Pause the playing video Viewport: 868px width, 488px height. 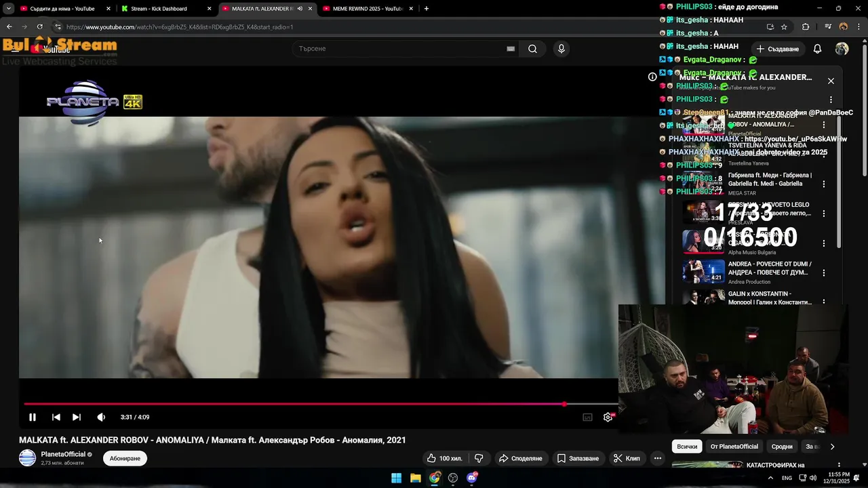tap(32, 418)
